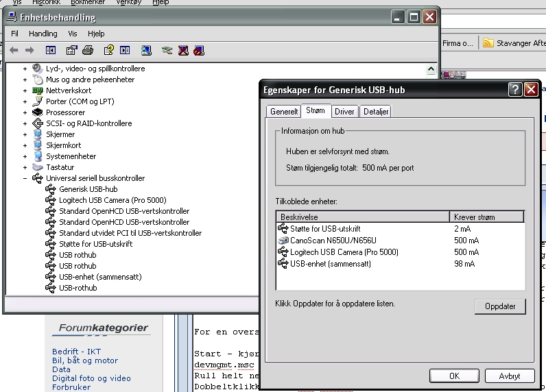Click the Properties toolbar icon

[x=71, y=50]
